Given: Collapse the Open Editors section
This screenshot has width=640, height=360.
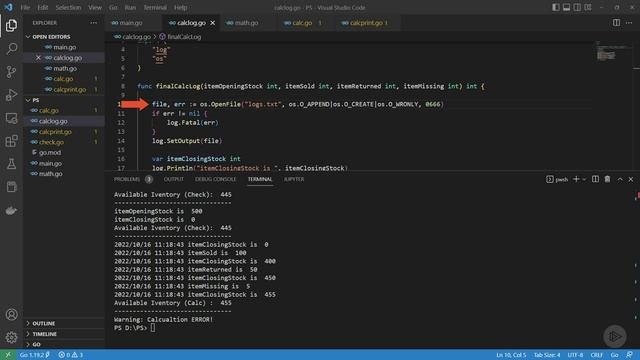Looking at the screenshot, I should click(x=51, y=37).
